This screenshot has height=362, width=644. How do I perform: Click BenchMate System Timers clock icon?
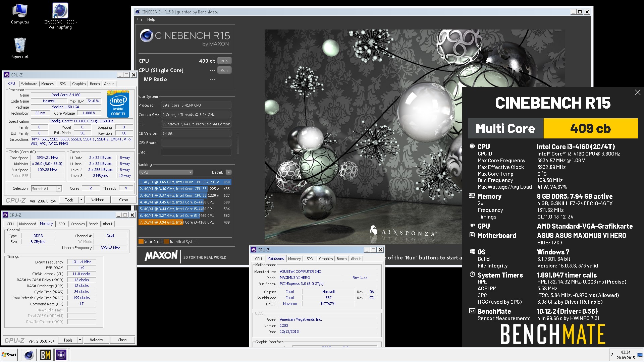coord(472,275)
